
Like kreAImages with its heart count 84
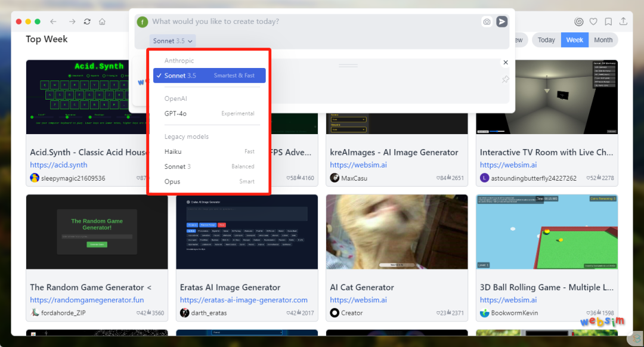point(442,178)
